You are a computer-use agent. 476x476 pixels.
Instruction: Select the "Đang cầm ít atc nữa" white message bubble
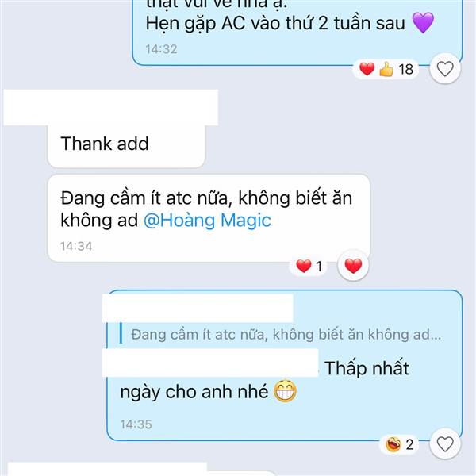click(x=209, y=218)
